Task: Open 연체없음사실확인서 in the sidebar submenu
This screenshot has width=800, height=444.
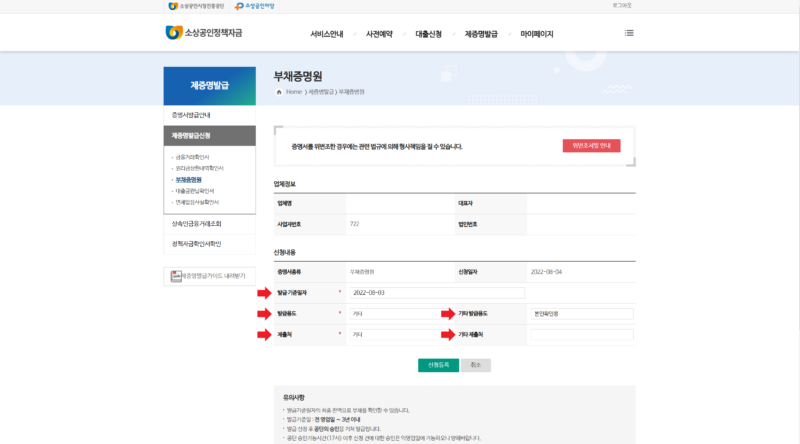Action: pyautogui.click(x=197, y=202)
